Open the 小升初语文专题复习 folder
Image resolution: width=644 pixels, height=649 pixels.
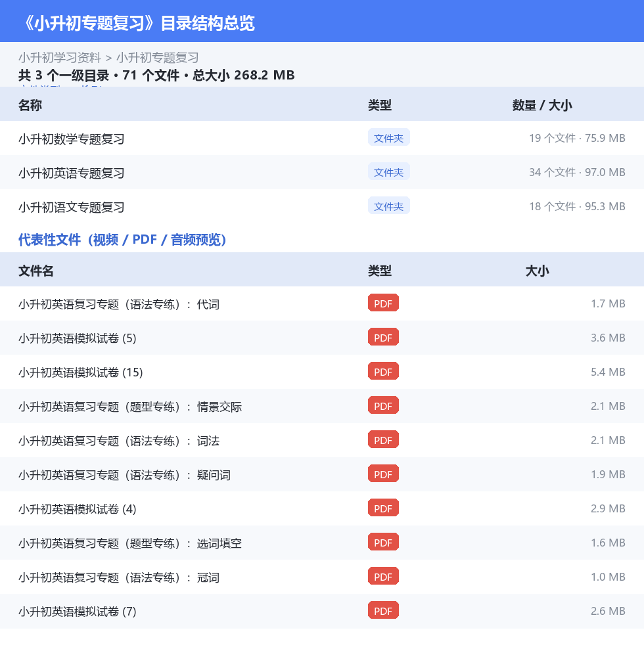click(x=71, y=207)
